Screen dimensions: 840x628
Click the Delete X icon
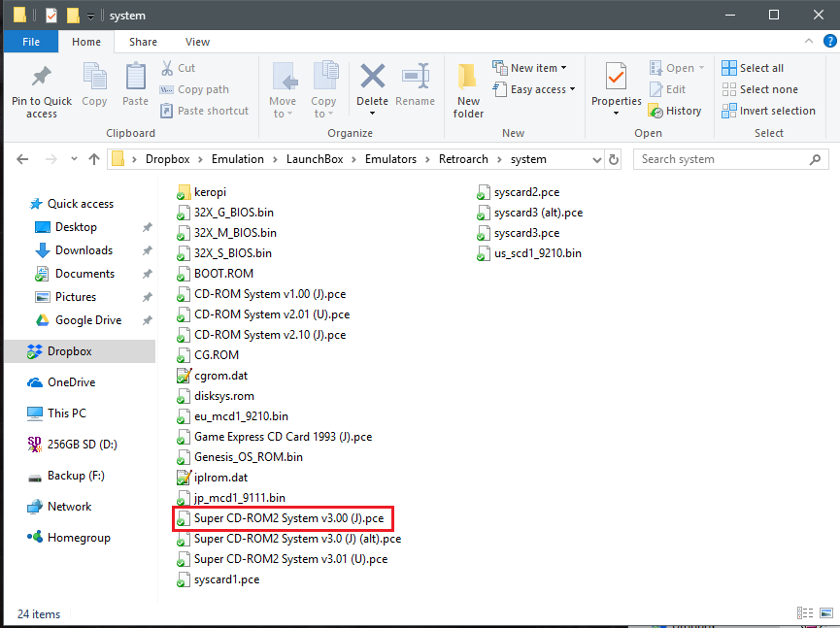coord(372,76)
